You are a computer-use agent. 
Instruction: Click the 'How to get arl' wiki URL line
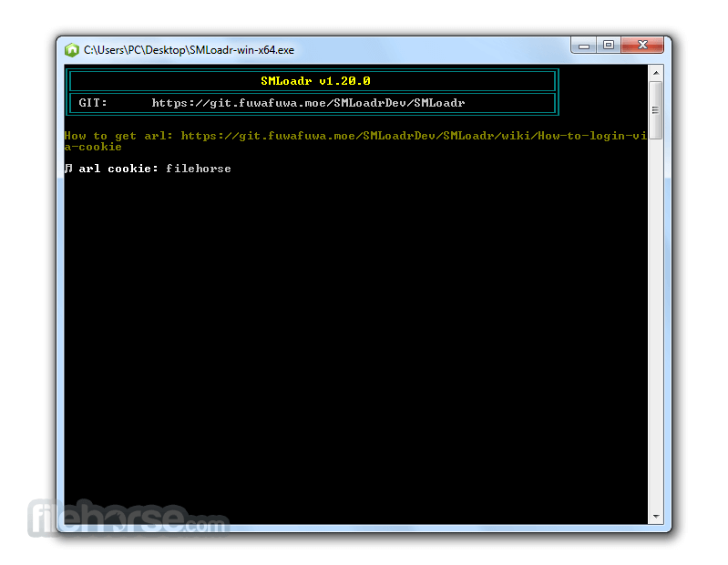coord(355,136)
